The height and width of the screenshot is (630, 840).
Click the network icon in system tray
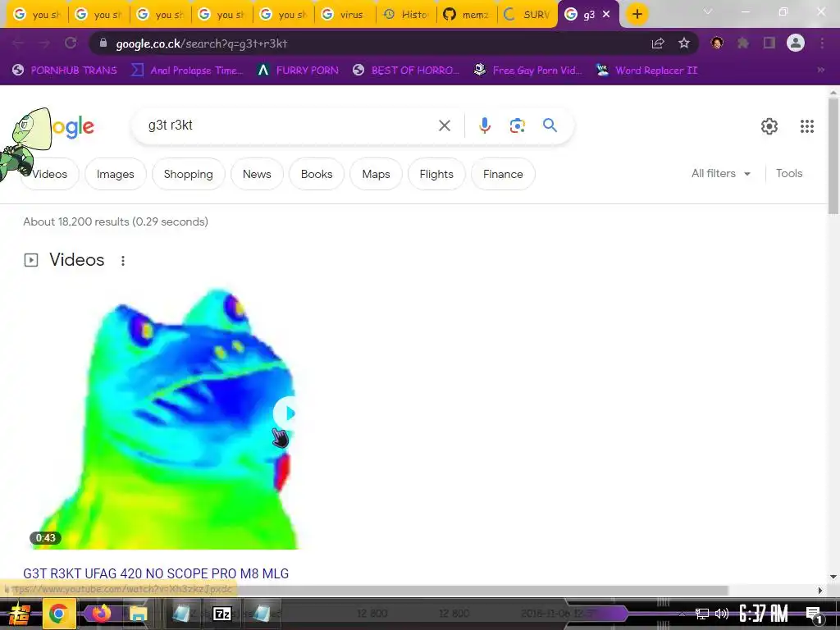pyautogui.click(x=702, y=614)
